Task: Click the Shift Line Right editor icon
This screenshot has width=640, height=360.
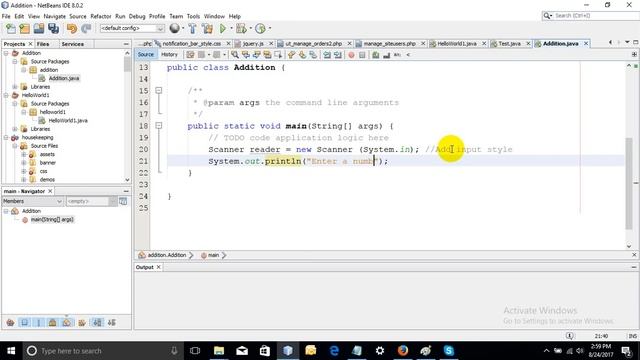Action: click(x=338, y=55)
